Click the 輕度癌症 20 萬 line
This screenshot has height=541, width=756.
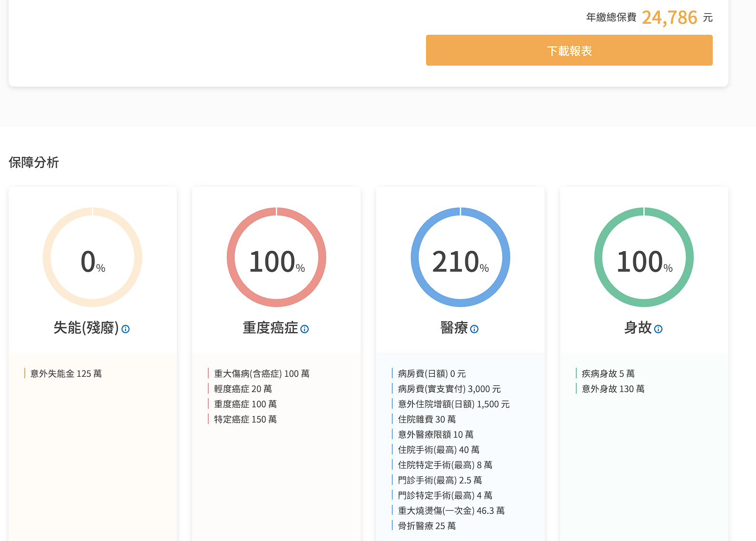tap(243, 389)
